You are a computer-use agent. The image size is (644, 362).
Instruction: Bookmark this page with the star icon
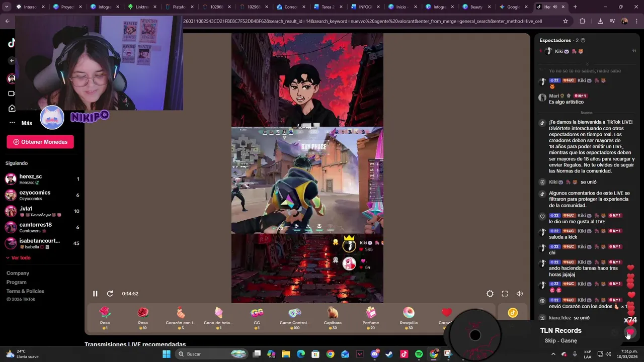pos(566,21)
